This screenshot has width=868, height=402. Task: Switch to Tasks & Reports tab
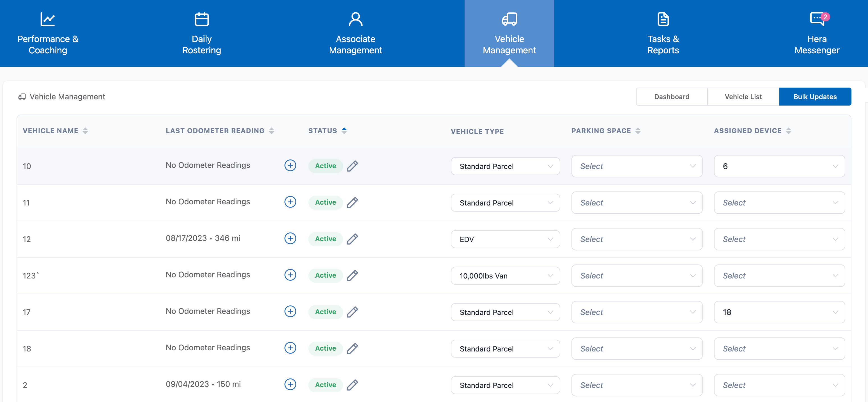coord(663,34)
